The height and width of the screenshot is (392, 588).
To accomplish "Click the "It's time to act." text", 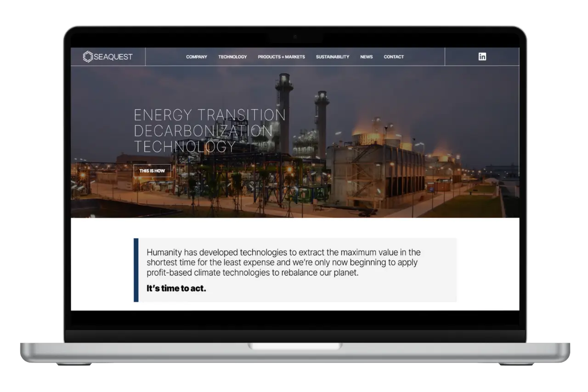I will (x=176, y=289).
